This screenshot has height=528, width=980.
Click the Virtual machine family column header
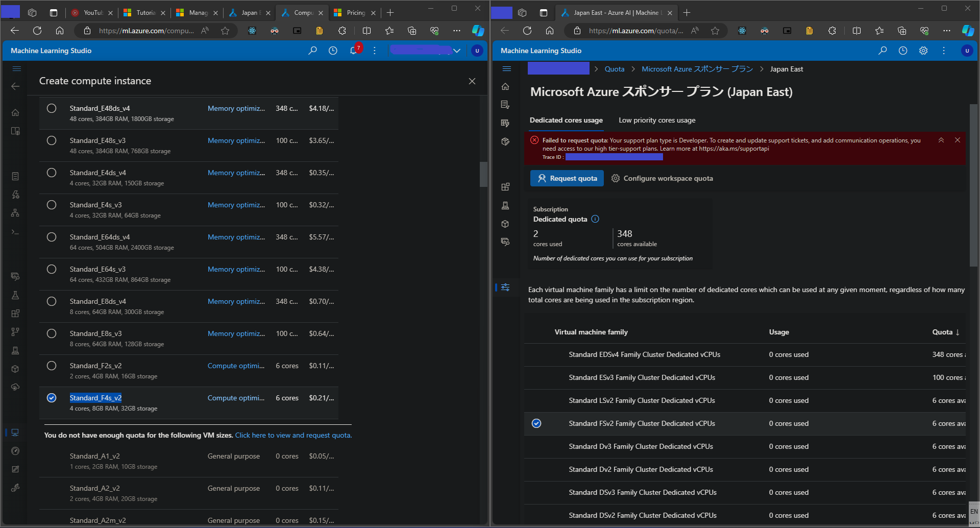591,332
